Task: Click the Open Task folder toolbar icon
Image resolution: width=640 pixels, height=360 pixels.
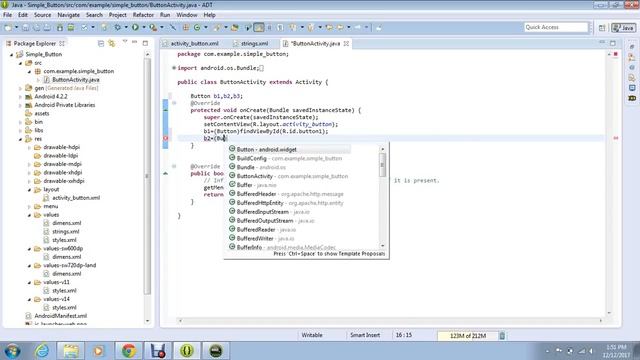Action: (235, 27)
